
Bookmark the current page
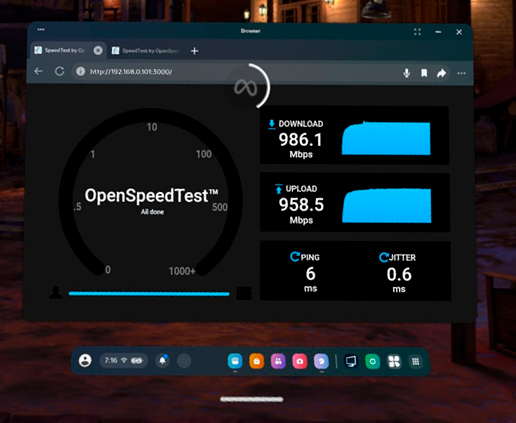click(x=424, y=73)
